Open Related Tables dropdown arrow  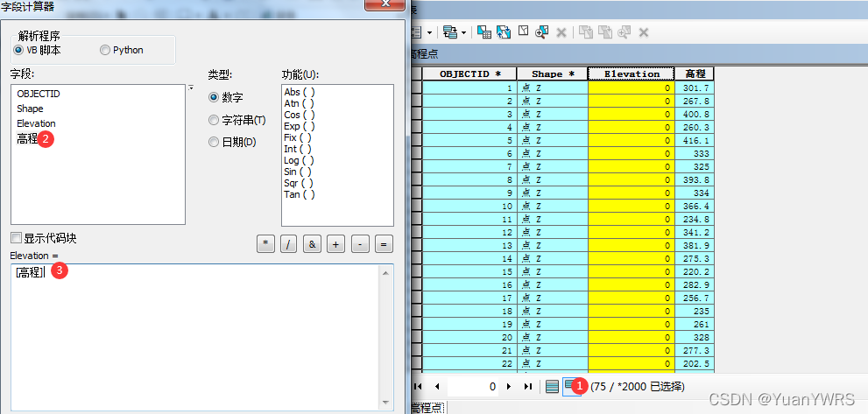tap(463, 32)
